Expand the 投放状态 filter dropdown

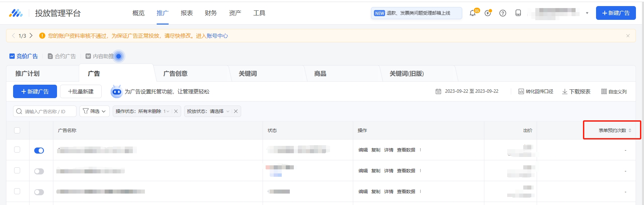pyautogui.click(x=228, y=111)
